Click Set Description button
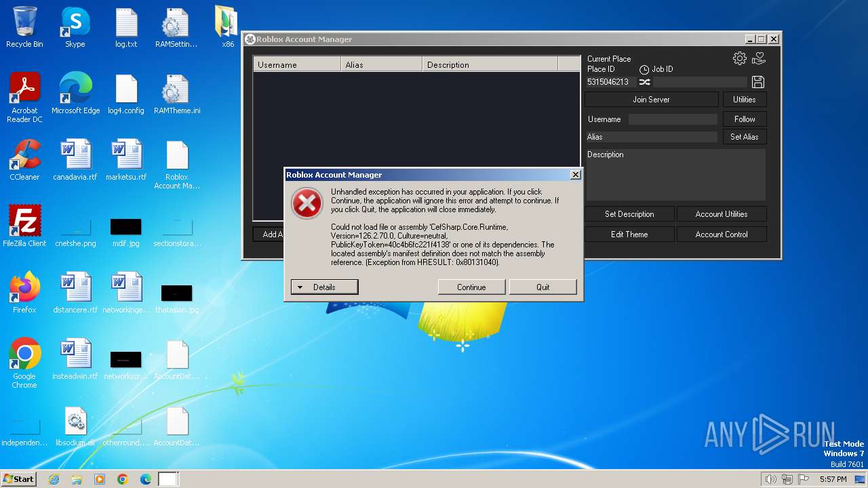Viewport: 868px width, 488px height. tap(629, 214)
